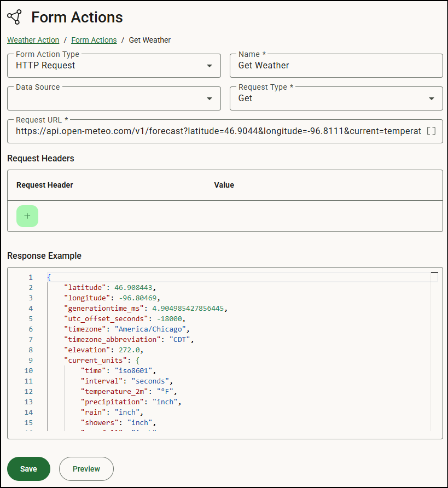This screenshot has height=488, width=448.
Task: Click the Response Example editor scrollbar thumb
Action: coord(435,272)
